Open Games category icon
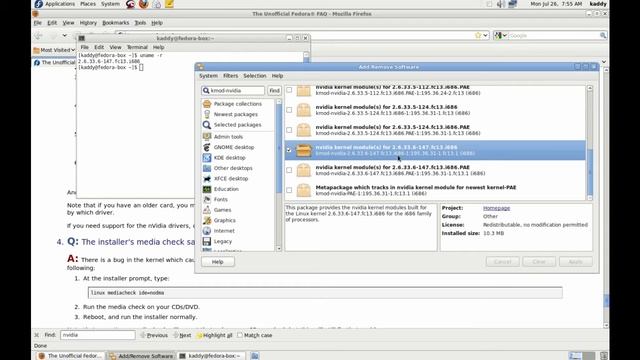 coord(207,210)
